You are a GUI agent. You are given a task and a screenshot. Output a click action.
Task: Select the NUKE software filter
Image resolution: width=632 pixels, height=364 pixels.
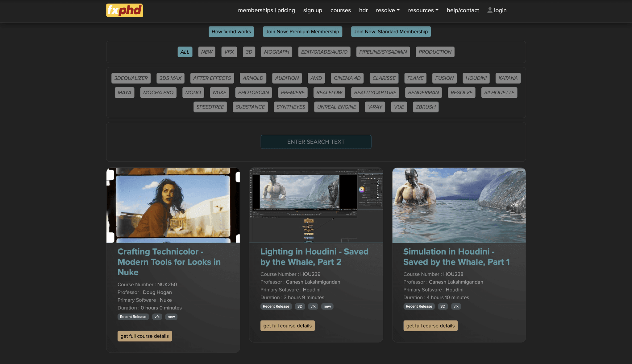219,92
